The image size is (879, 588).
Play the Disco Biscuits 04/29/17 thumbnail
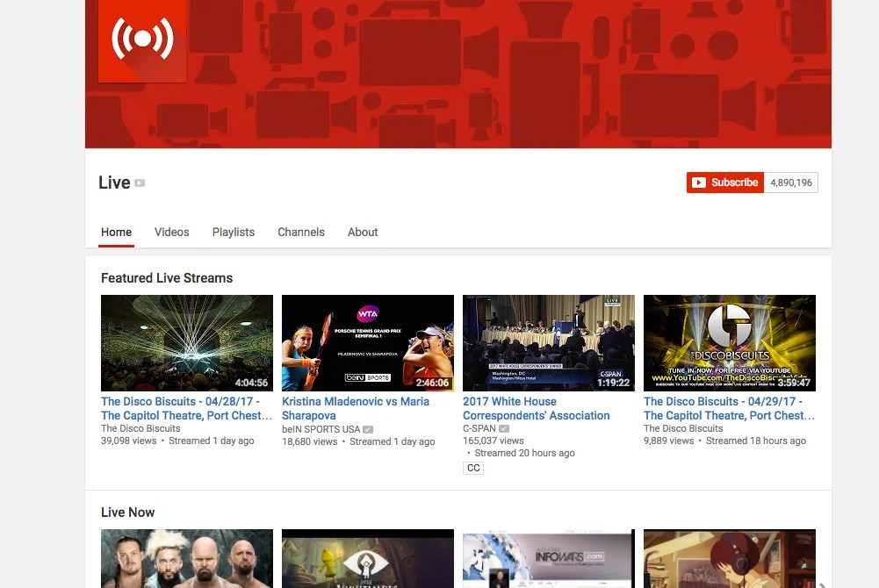tap(730, 343)
